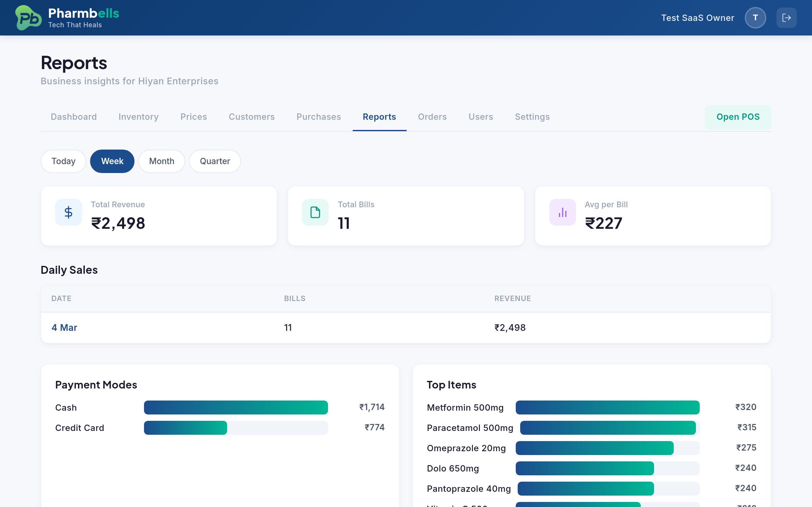
Task: Switch to the Month view
Action: (161, 161)
